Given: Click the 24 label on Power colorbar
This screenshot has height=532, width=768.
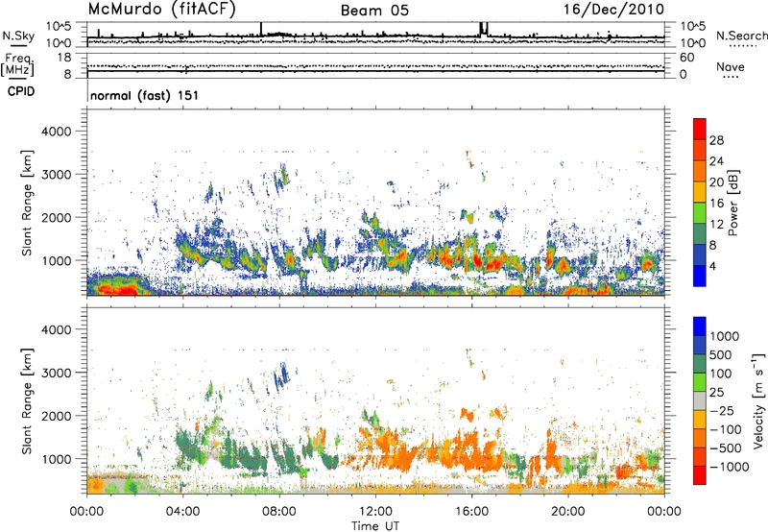Looking at the screenshot, I should (716, 161).
